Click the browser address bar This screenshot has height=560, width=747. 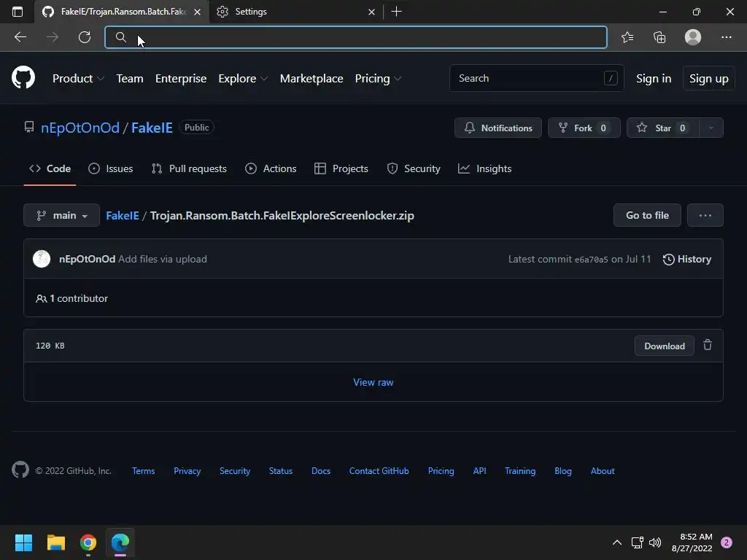coord(356,37)
